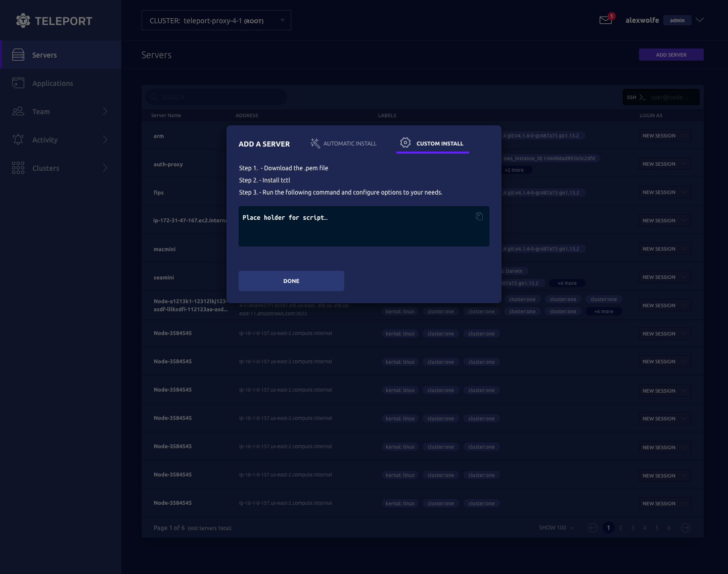Viewport: 728px width, 574px height.
Task: Open the Show 100 rows dropdown
Action: tap(557, 528)
